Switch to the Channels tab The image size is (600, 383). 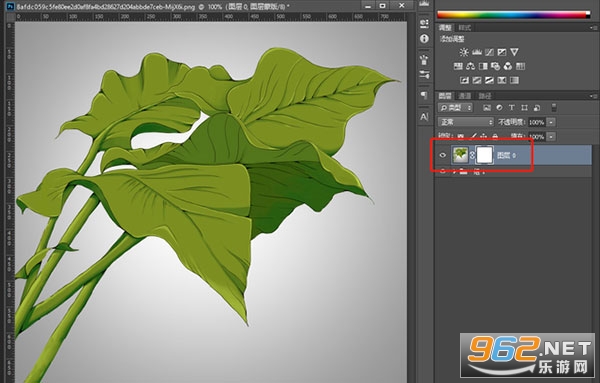click(464, 96)
